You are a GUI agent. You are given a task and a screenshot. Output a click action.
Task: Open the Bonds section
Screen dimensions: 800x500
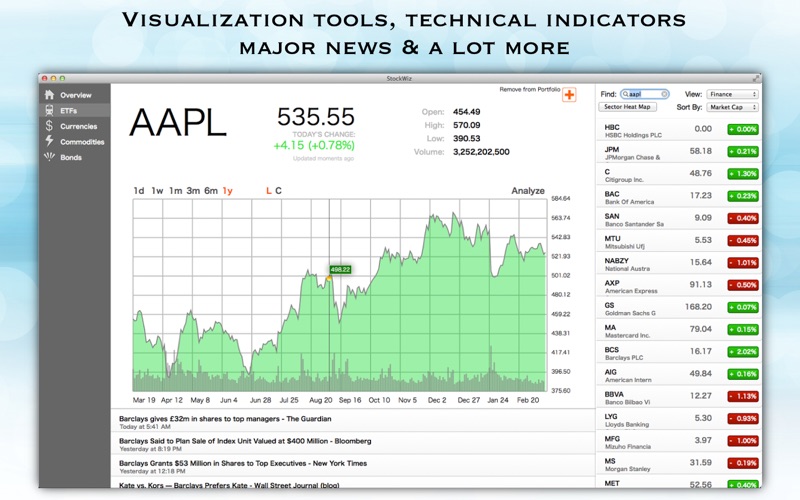tap(71, 157)
